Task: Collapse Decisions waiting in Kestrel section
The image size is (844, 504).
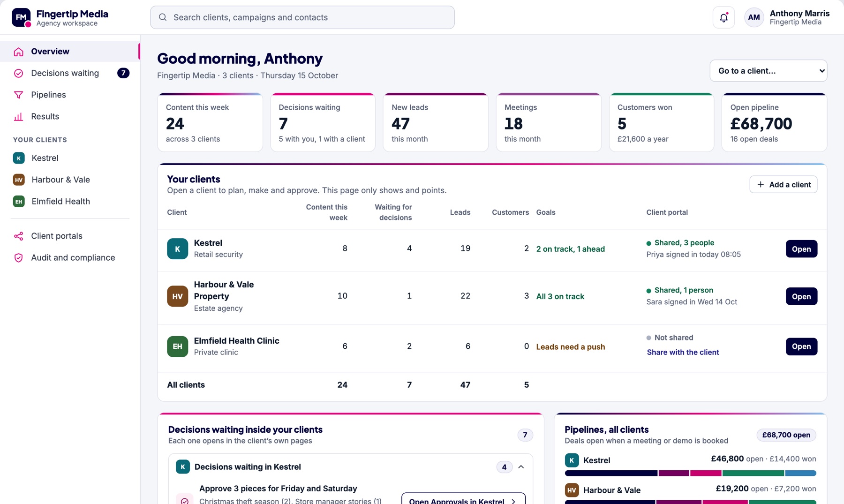Action: [x=521, y=467]
